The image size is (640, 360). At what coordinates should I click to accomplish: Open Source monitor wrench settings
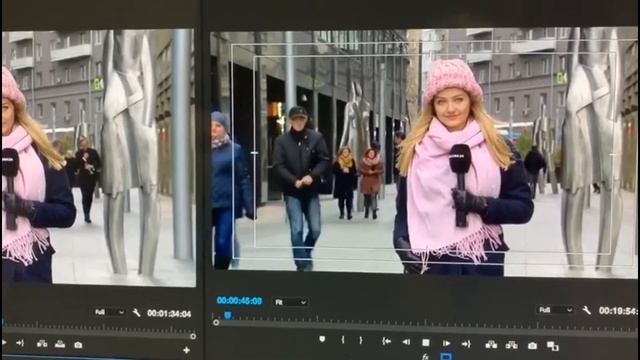click(x=136, y=313)
